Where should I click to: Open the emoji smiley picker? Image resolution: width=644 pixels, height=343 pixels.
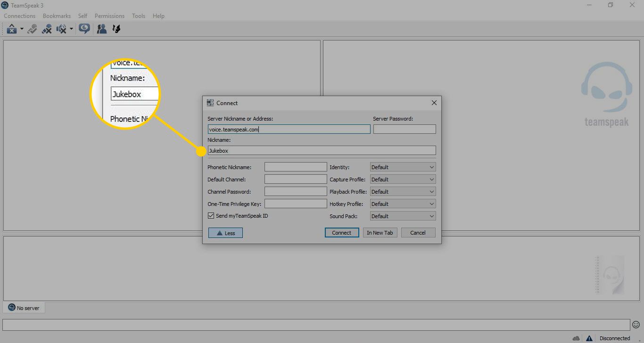(x=636, y=324)
